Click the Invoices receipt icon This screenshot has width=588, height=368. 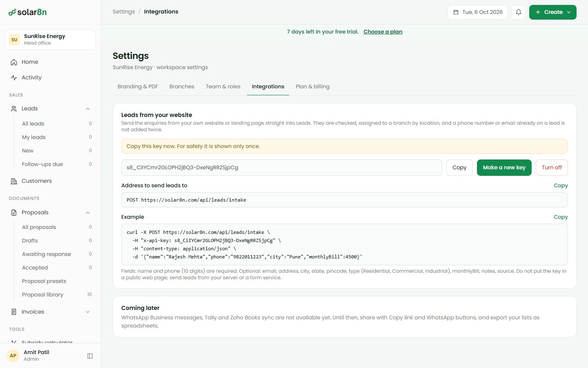(x=14, y=312)
